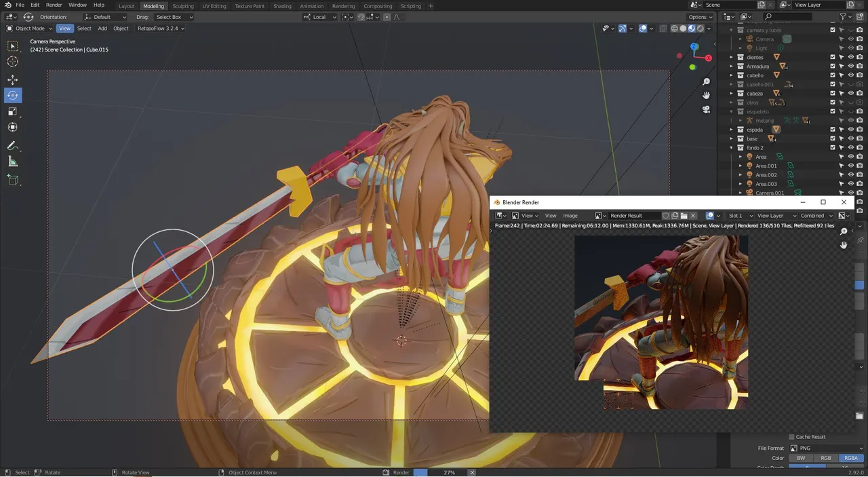The image size is (868, 477).
Task: Open the Orientation Default dropdown
Action: [x=104, y=17]
